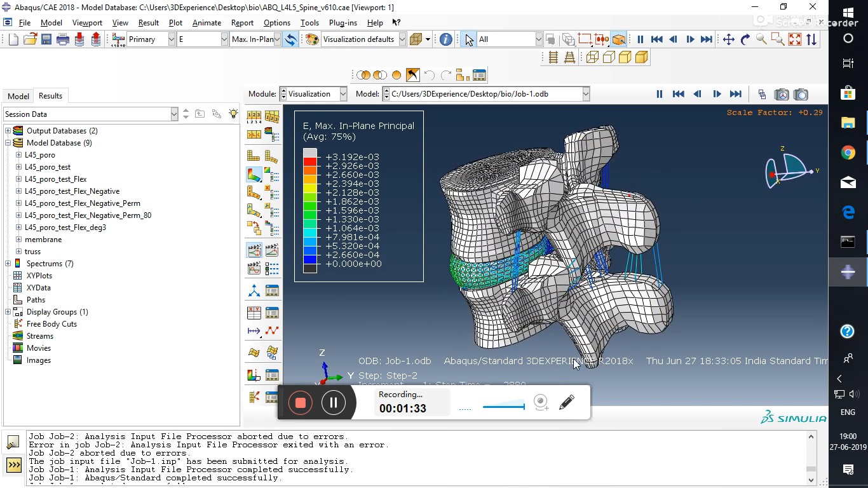Open the output variable E dropdown
The image size is (868, 488).
pos(224,39)
